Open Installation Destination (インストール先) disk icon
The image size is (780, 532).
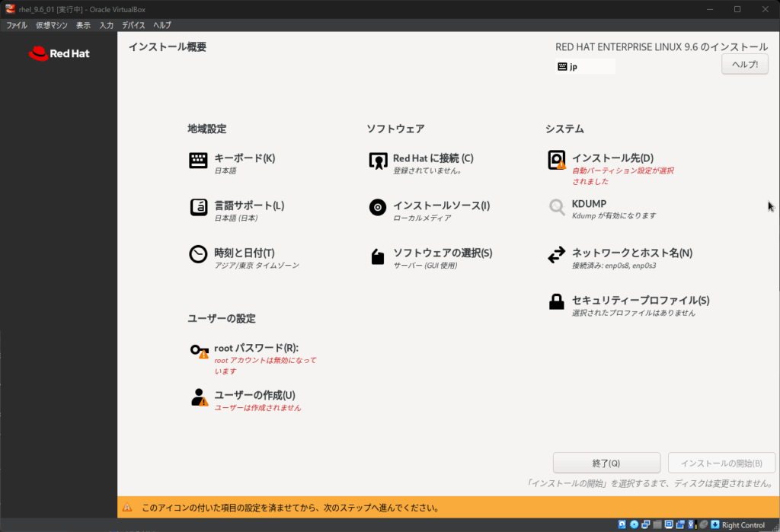(556, 160)
